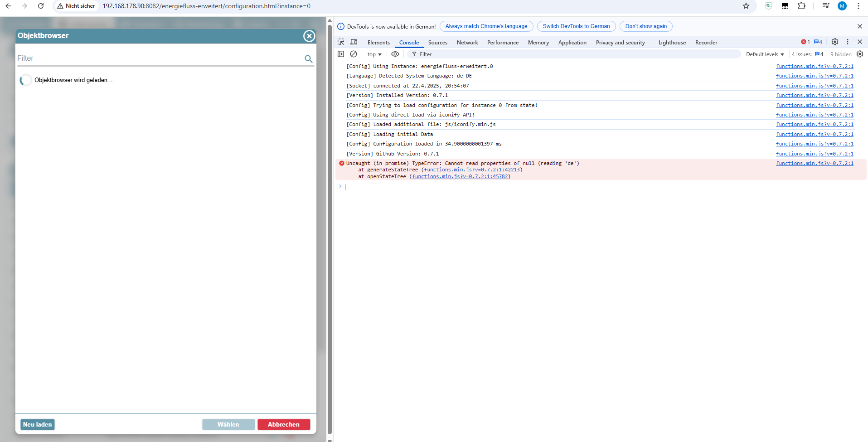
Task: Reload the browser page
Action: pos(41,6)
